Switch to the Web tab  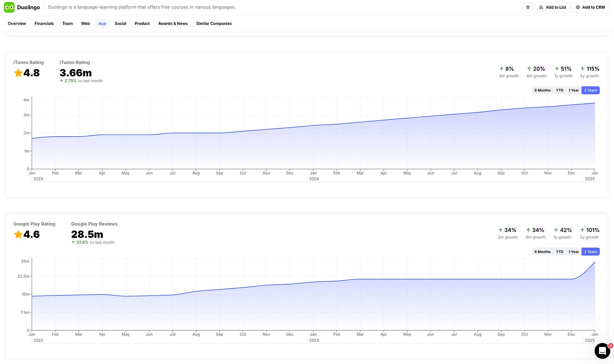[x=86, y=24]
